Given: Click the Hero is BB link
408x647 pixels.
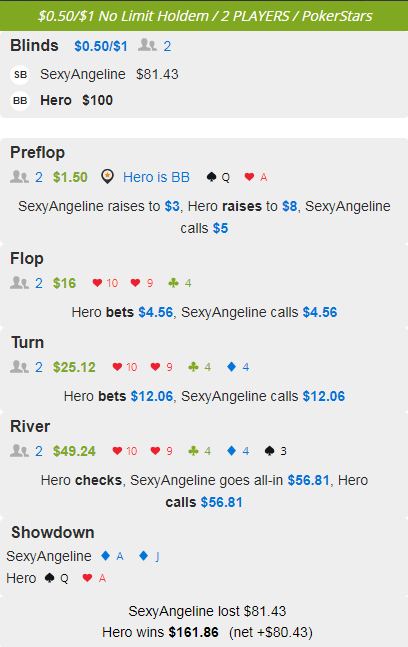Looking at the screenshot, I should click(156, 177).
